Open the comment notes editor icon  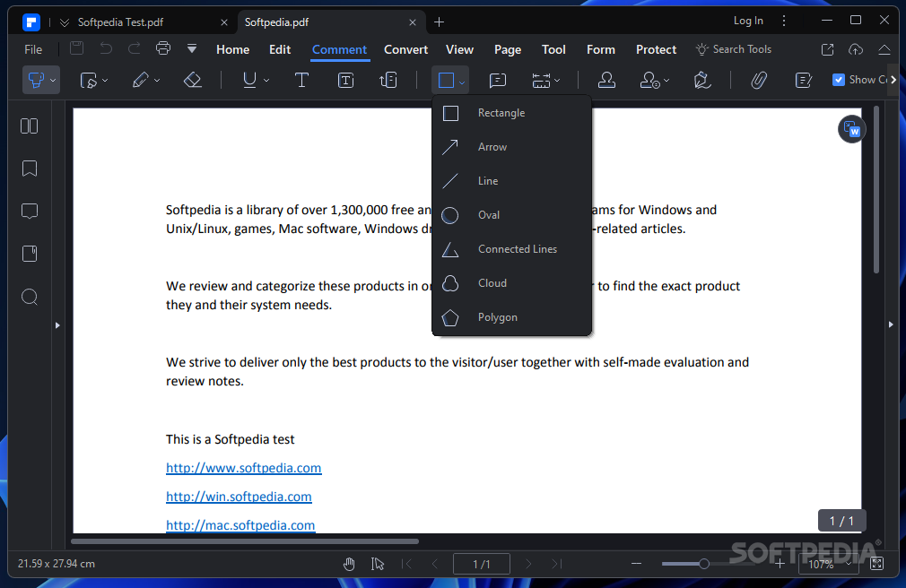click(x=804, y=81)
